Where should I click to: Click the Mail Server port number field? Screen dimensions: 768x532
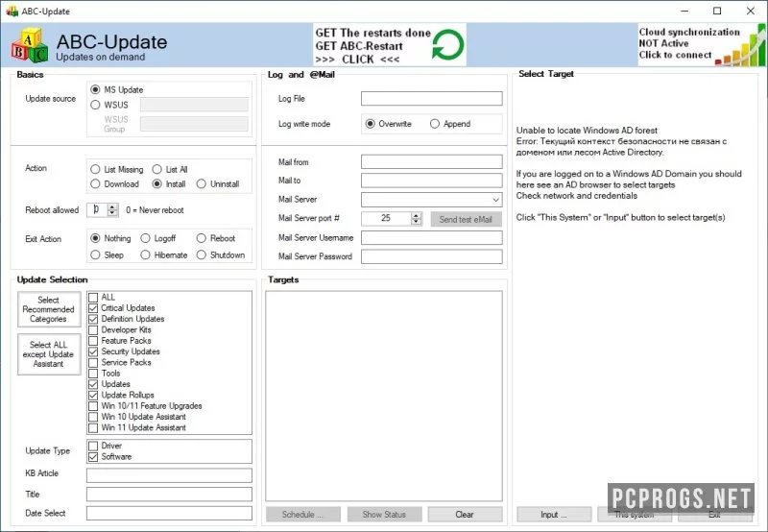click(x=387, y=219)
